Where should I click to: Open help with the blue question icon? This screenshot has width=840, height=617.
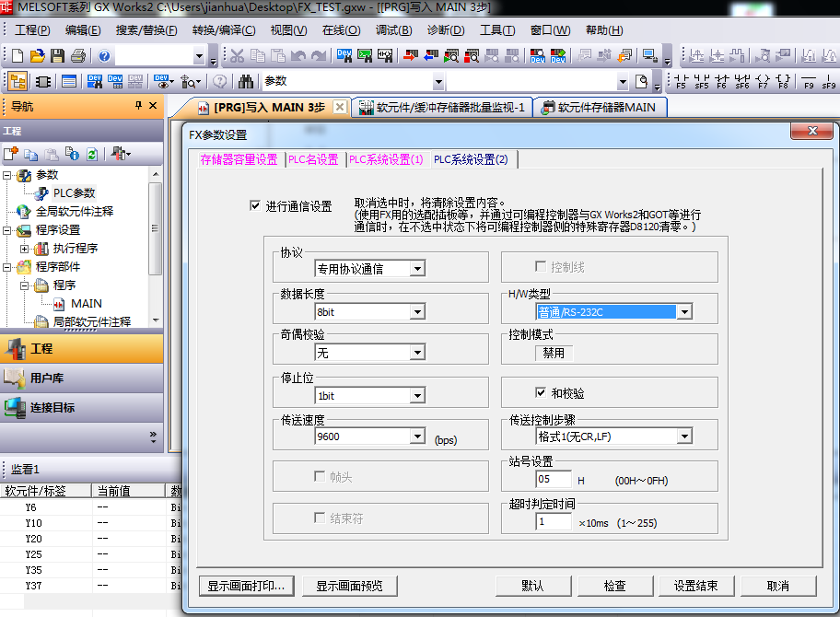[104, 55]
